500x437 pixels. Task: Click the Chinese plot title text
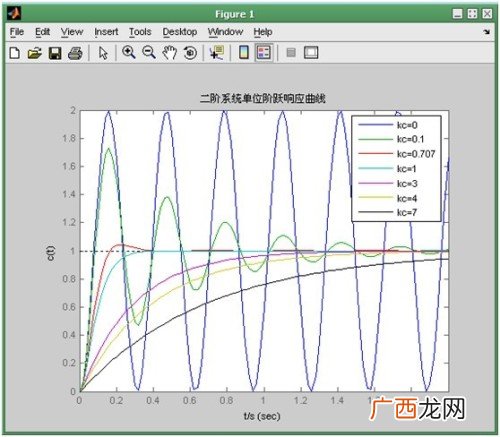(263, 98)
